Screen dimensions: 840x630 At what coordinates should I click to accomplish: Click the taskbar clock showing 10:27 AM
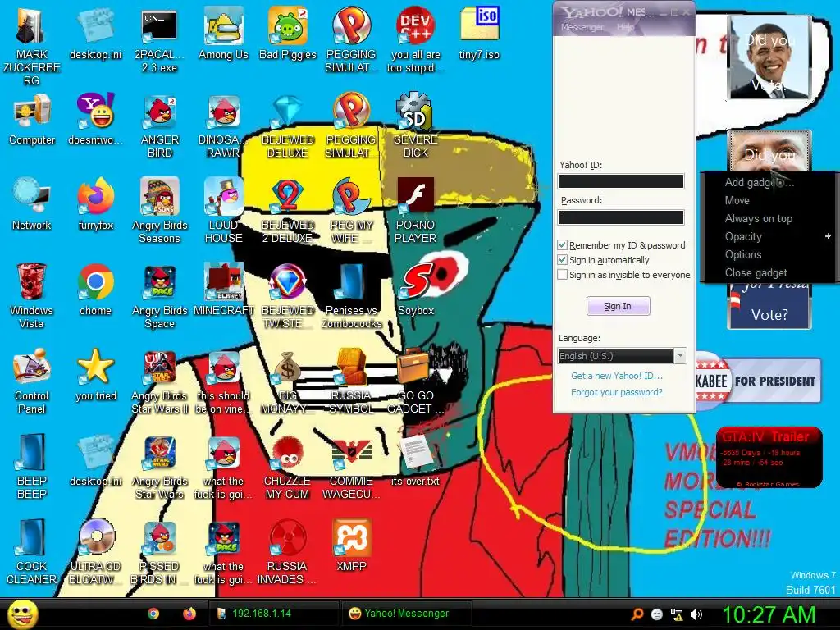click(769, 615)
